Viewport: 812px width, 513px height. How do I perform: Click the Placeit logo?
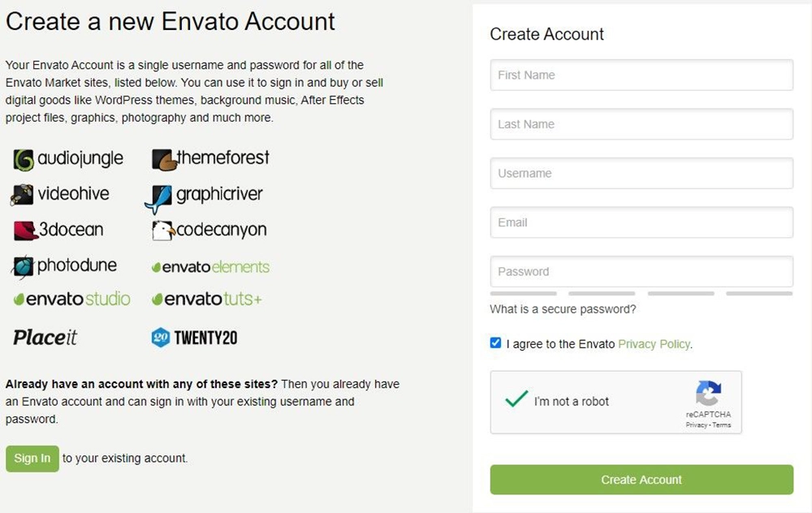[45, 338]
